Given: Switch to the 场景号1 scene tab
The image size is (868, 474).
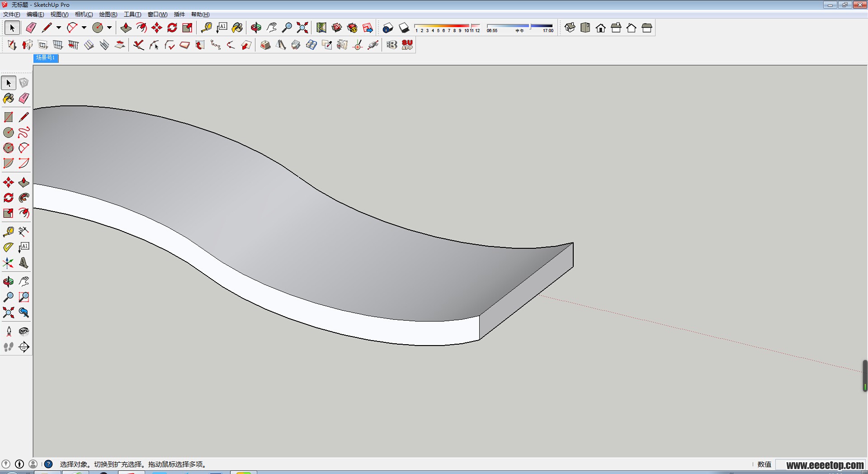Looking at the screenshot, I should pos(46,58).
